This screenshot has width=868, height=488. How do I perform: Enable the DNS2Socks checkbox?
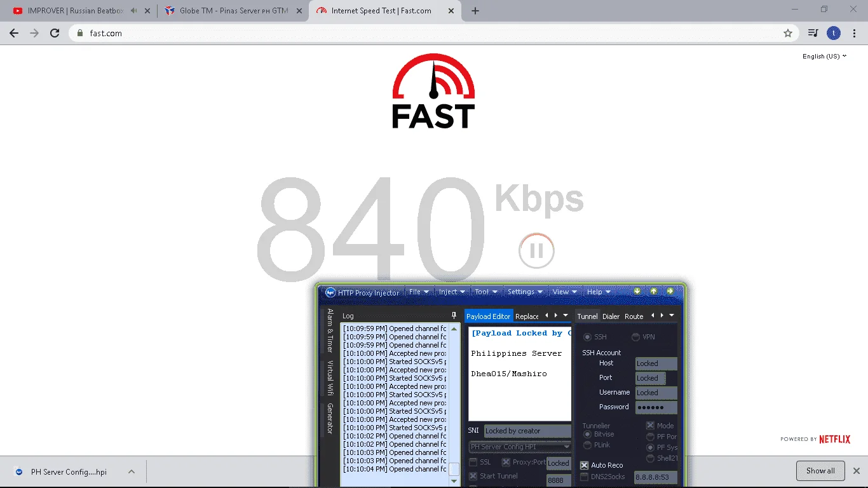(585, 477)
